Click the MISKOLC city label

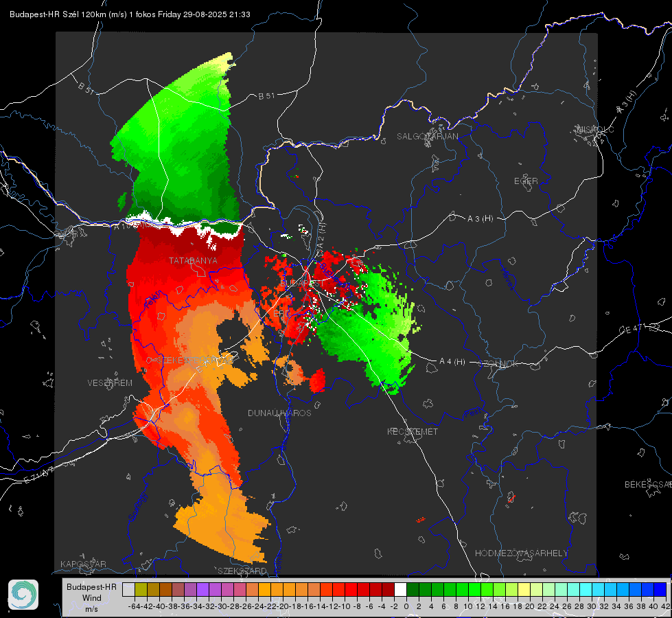[595, 130]
